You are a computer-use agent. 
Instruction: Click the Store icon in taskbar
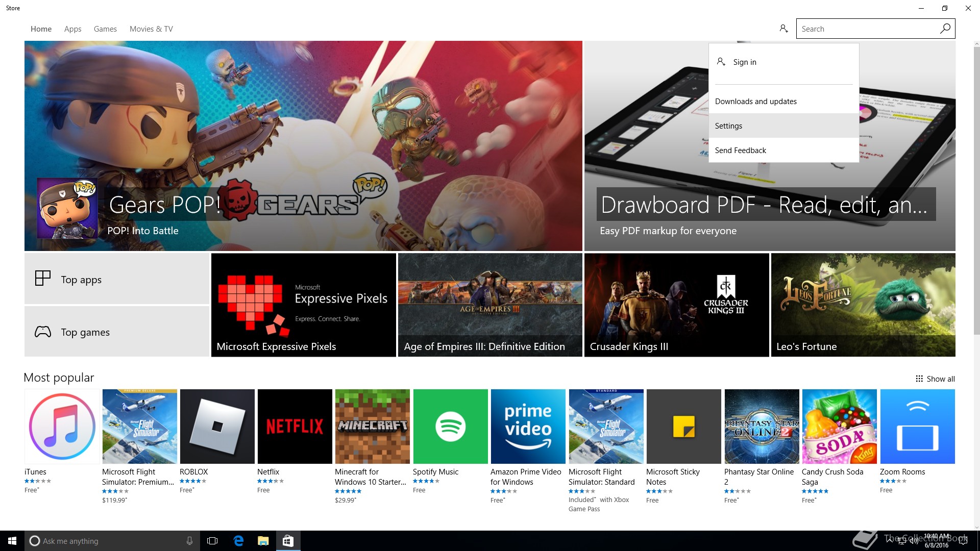288,541
